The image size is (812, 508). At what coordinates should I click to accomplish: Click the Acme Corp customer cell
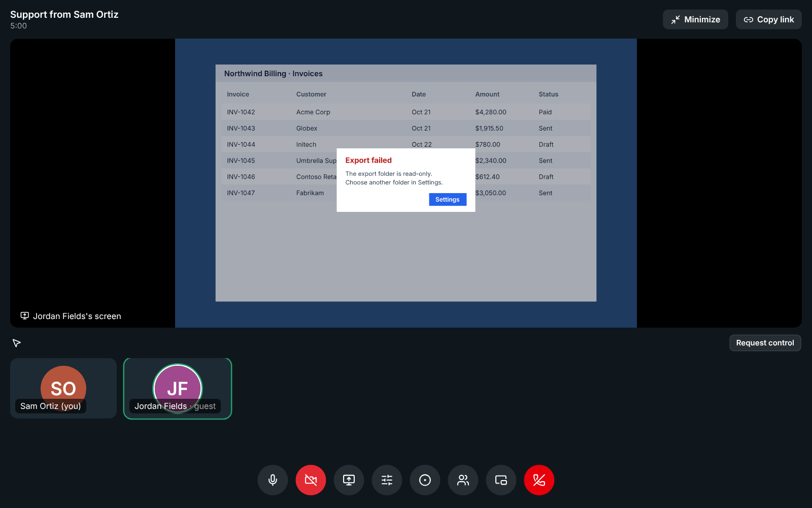pos(313,112)
